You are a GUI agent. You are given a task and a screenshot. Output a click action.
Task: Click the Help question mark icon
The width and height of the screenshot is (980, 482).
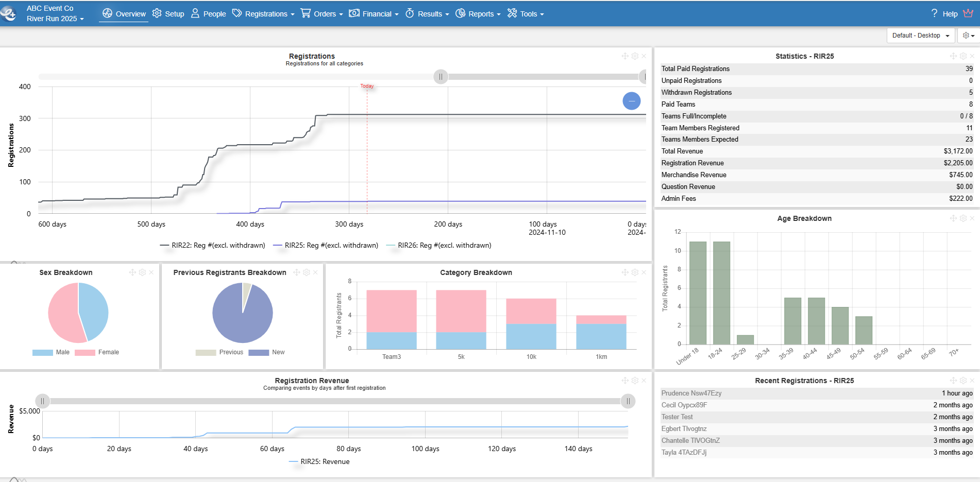click(x=934, y=13)
